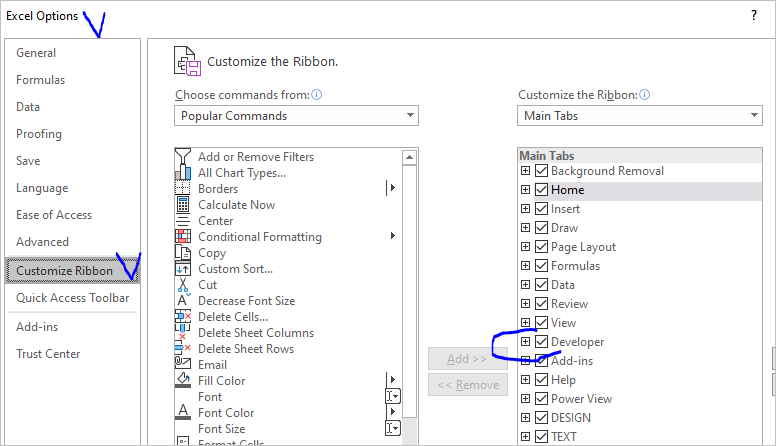Select the Font command row
Image resolution: width=776 pixels, height=446 pixels.
[x=289, y=396]
